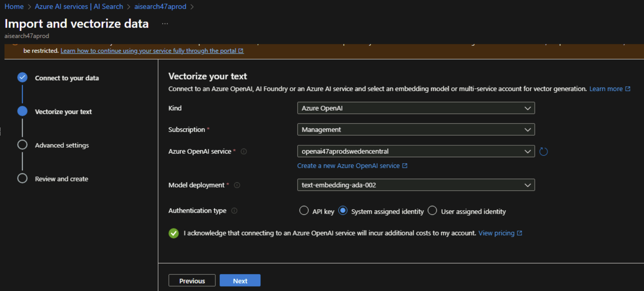Screen dimensions: 644x291
Task: Click the Vectorize your text step circle
Action: pyautogui.click(x=22, y=111)
